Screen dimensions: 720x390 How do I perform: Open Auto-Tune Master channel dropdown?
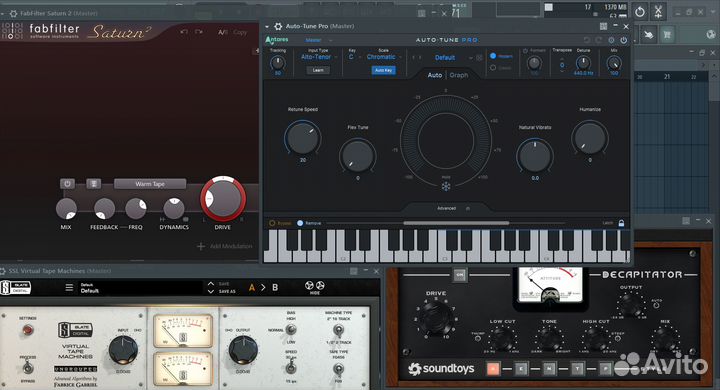(x=318, y=40)
